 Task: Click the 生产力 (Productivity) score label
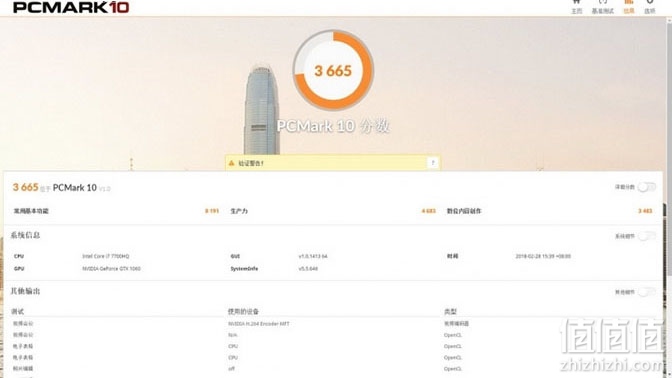pyautogui.click(x=239, y=211)
